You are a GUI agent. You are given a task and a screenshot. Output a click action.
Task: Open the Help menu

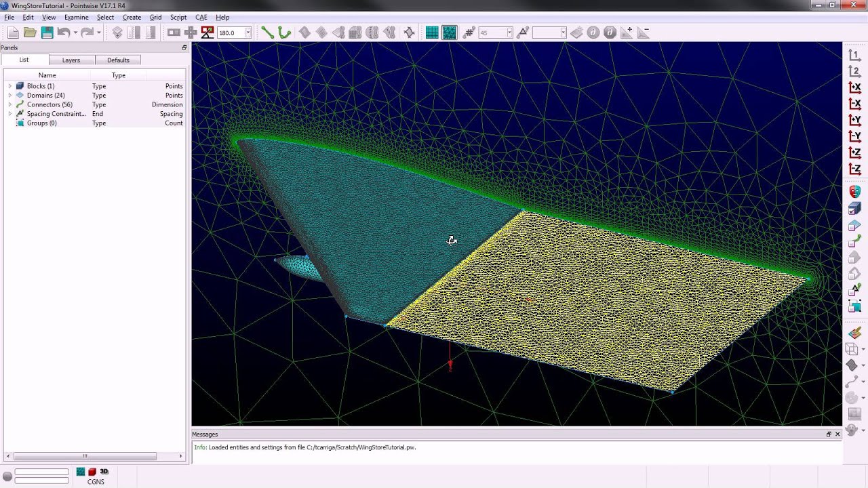click(x=222, y=17)
